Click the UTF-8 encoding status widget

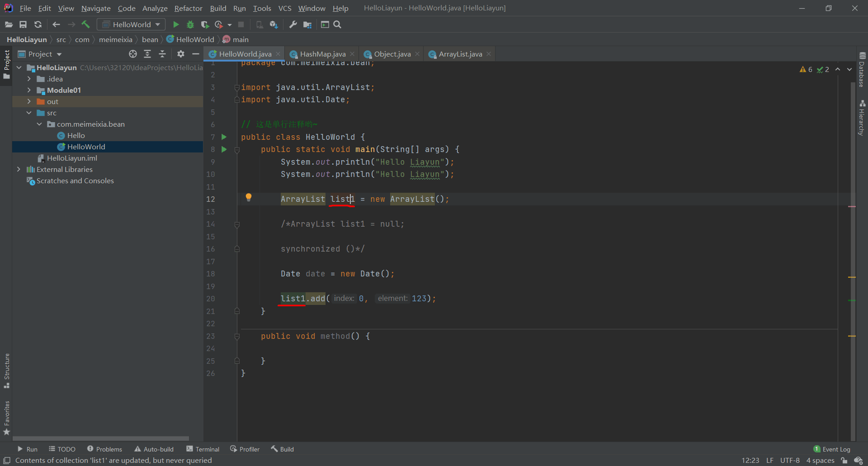tap(790, 460)
